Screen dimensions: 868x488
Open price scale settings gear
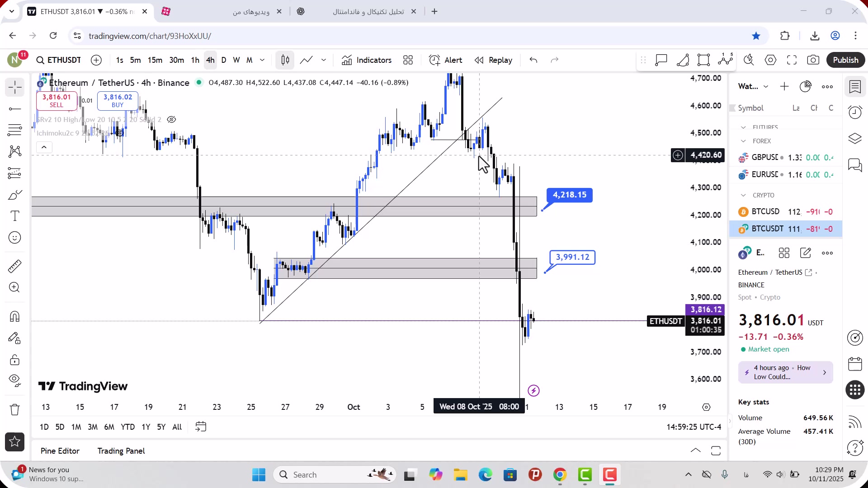[x=706, y=407]
